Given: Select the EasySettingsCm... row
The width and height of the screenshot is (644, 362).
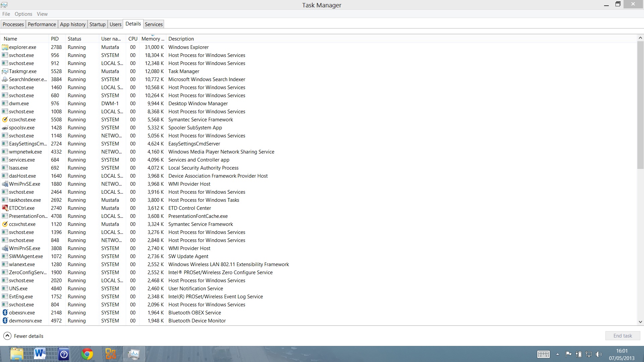Looking at the screenshot, I should click(319, 144).
